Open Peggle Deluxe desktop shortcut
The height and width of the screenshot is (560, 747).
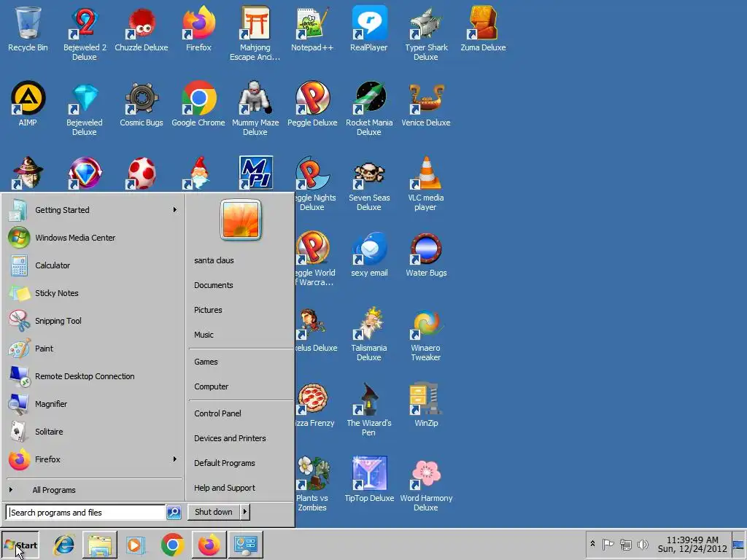(x=312, y=104)
